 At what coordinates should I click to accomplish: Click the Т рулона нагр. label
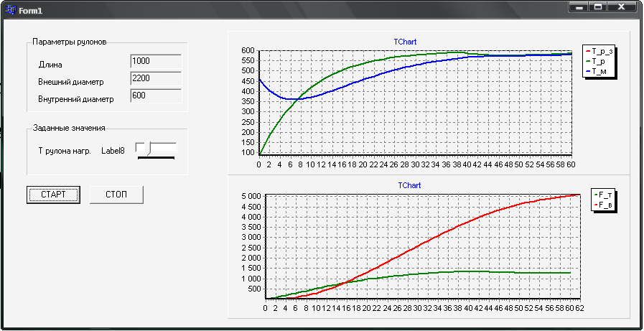click(x=65, y=151)
